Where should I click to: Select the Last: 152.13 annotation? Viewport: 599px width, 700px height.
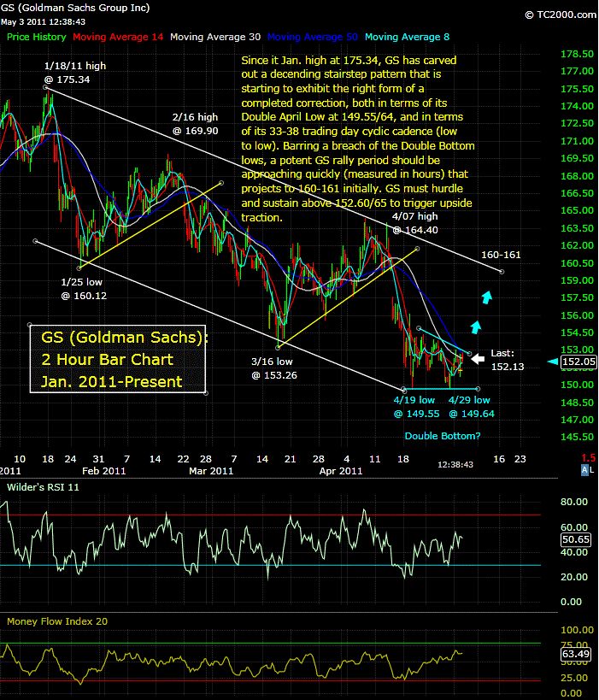pyautogui.click(x=507, y=360)
